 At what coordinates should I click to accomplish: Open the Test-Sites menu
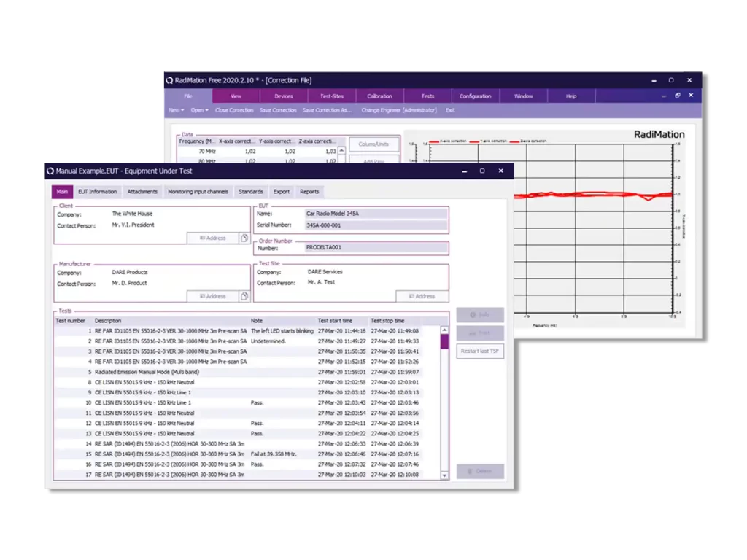point(332,96)
